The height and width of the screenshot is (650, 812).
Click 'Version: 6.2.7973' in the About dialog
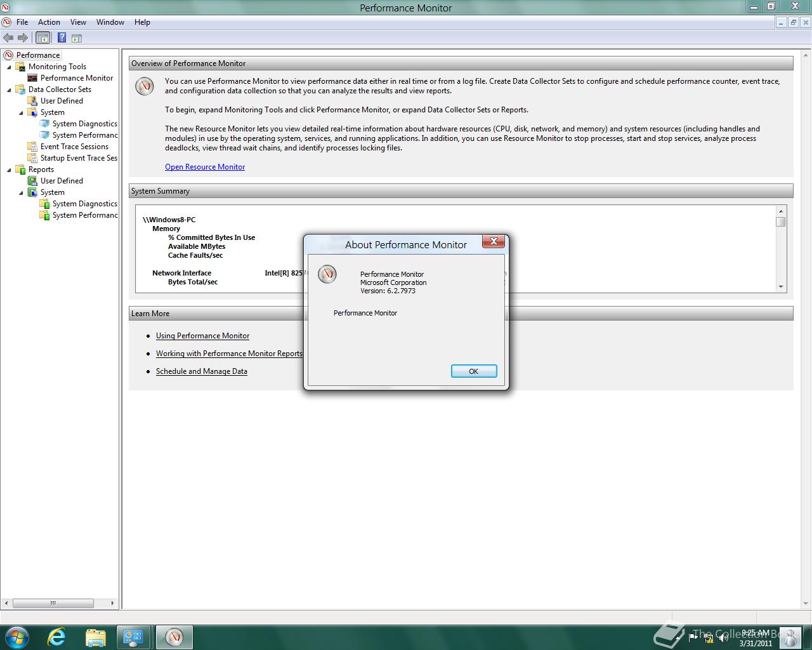(388, 291)
